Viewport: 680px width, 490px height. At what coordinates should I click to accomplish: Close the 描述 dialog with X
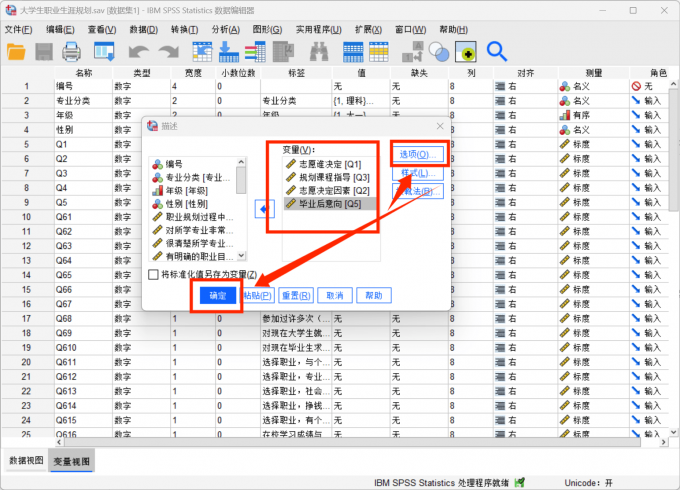(x=440, y=126)
